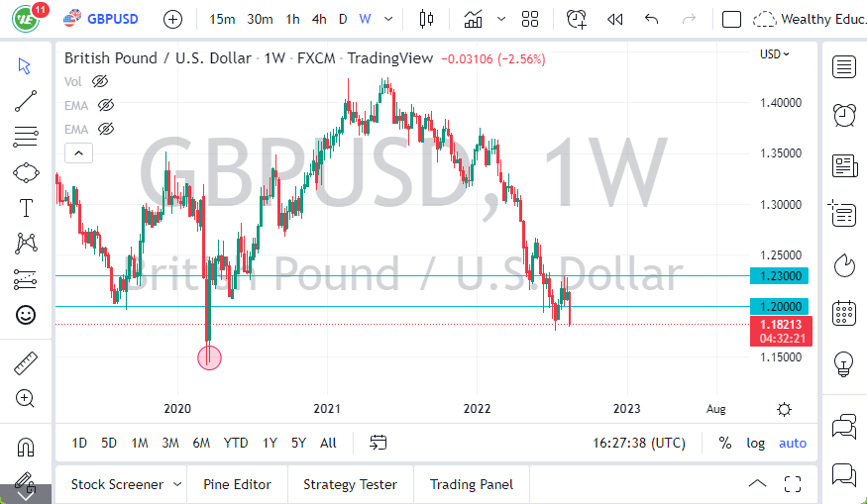Image resolution: width=867 pixels, height=504 pixels.
Task: Open the emoji icons tool
Action: click(x=26, y=315)
